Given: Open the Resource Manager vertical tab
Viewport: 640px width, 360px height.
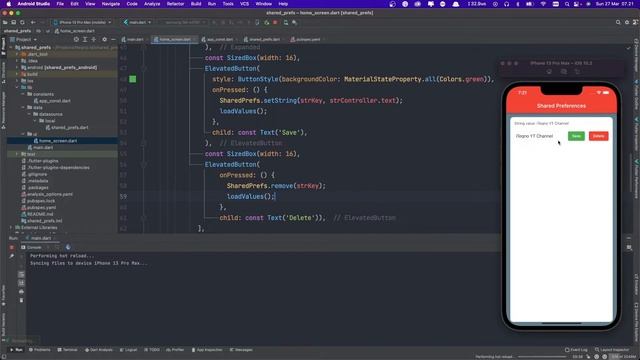Looking at the screenshot, I should pyautogui.click(x=3, y=111).
